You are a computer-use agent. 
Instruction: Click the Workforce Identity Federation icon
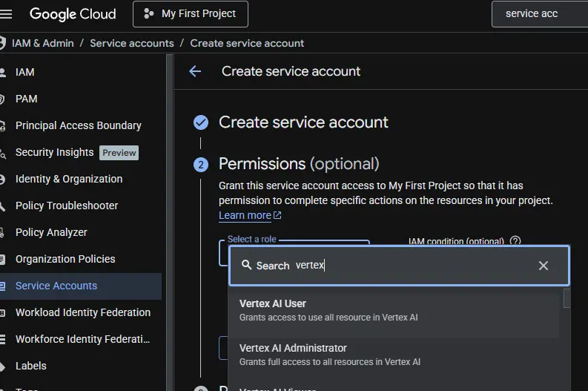click(2, 340)
